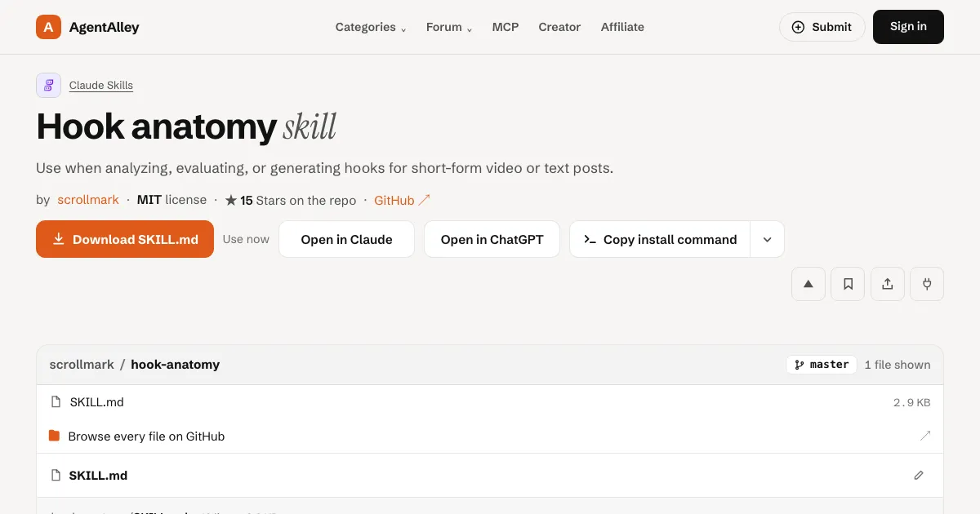Click the Open in Claude button
Screen dimensions: 980x514
(346, 239)
